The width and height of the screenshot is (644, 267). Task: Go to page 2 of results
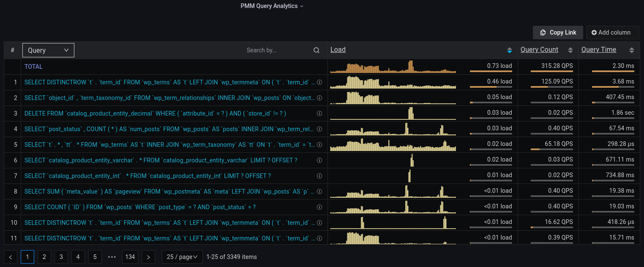coord(44,257)
